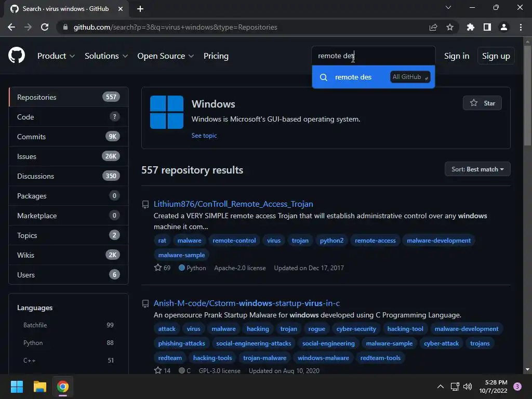This screenshot has width=532, height=399.
Task: Close the GitHub search tab
Action: tap(121, 9)
